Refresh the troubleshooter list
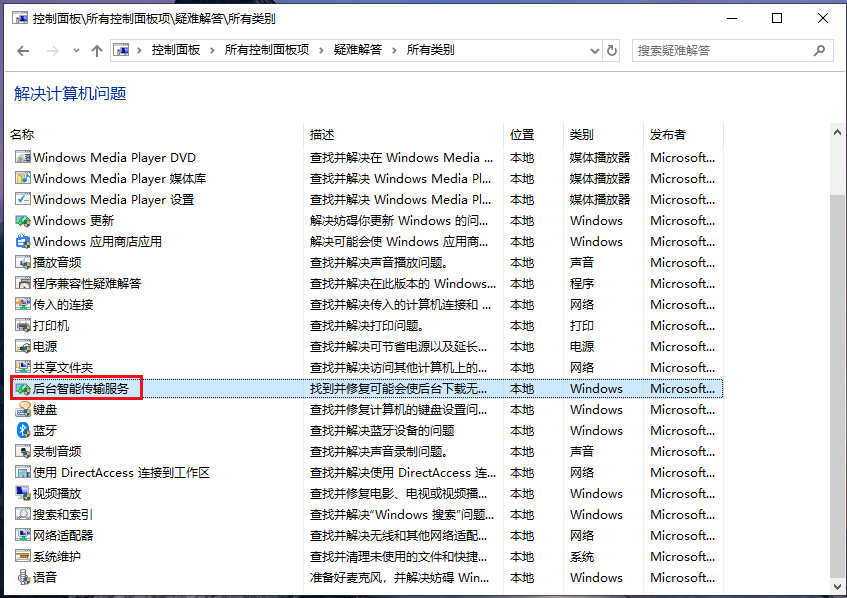 [x=611, y=51]
